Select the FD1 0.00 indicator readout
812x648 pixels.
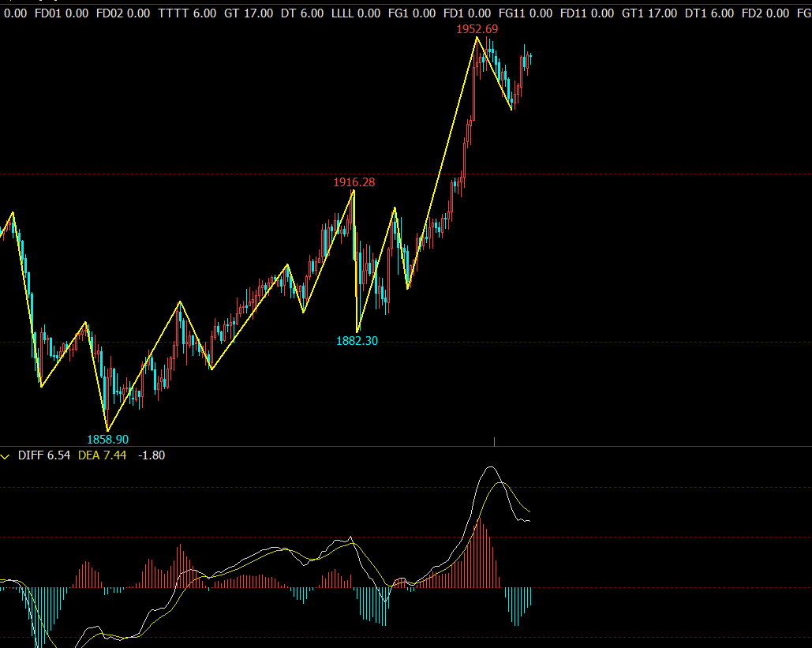pos(467,13)
